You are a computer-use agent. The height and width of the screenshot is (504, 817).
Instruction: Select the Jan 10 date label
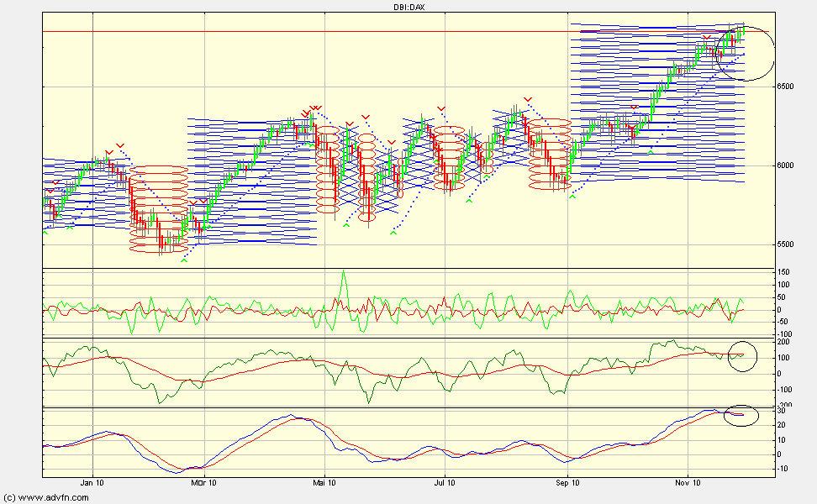pyautogui.click(x=92, y=483)
